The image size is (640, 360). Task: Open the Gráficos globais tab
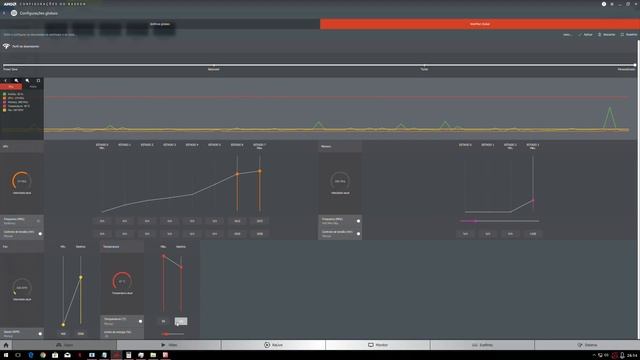(160, 24)
